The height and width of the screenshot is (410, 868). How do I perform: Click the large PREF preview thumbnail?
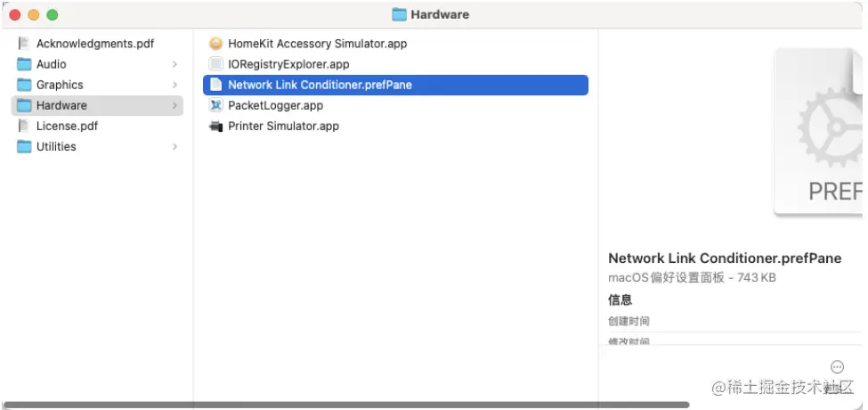(x=818, y=131)
